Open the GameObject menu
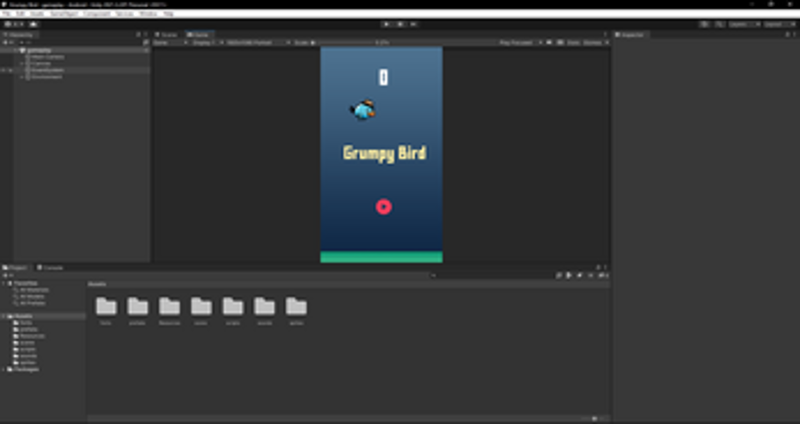Screen dimensions: 800x424 point(64,14)
